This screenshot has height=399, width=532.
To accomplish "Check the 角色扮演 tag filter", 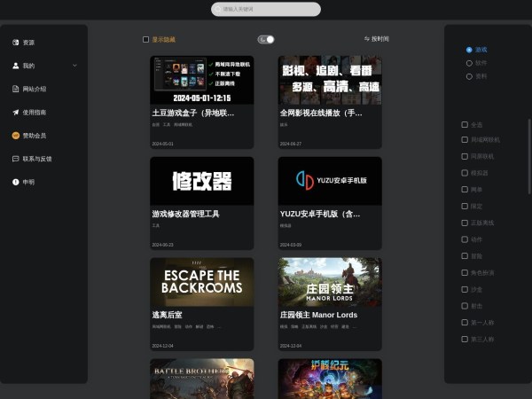I will pyautogui.click(x=464, y=272).
